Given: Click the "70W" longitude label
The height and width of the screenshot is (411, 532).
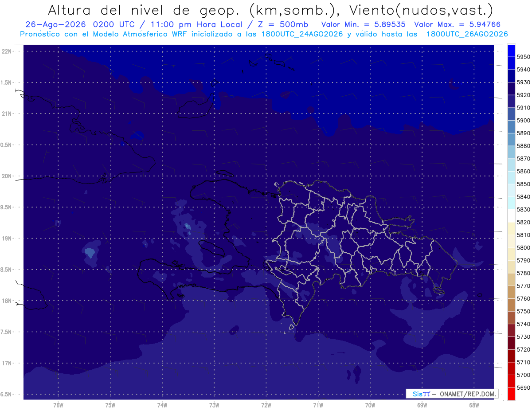Looking at the screenshot, I should pyautogui.click(x=370, y=405).
